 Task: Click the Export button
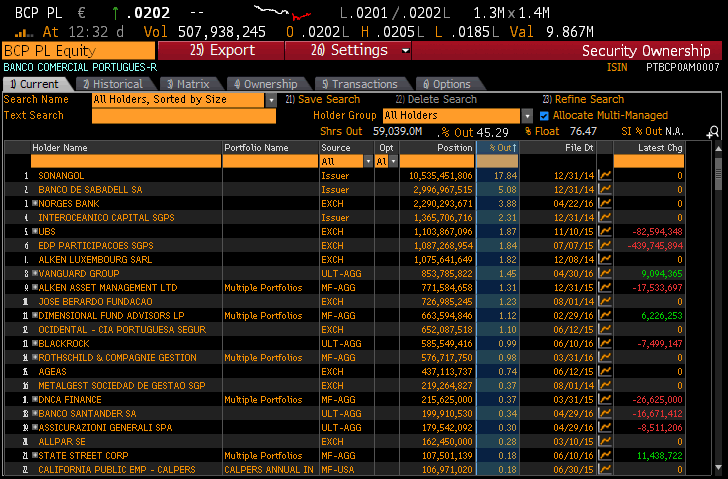pyautogui.click(x=221, y=51)
